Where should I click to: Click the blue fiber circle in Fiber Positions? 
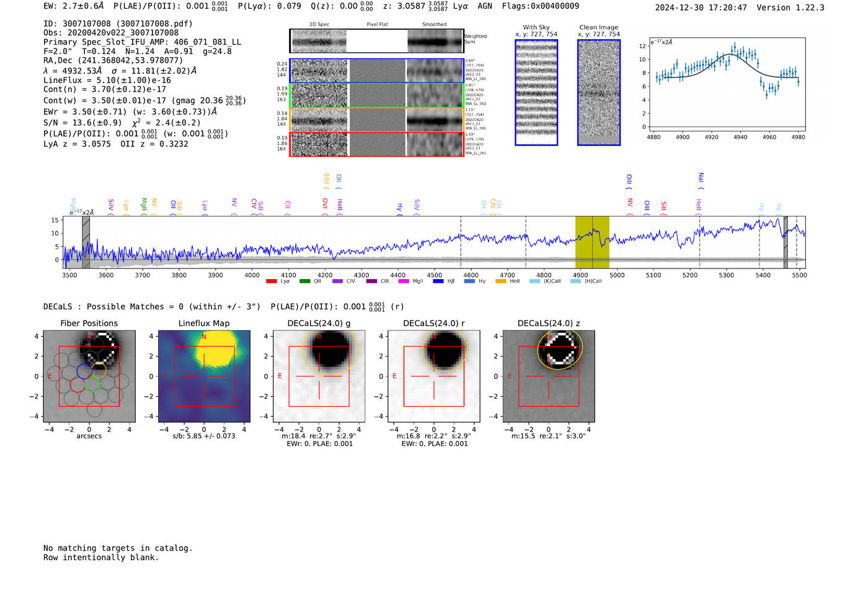click(x=84, y=371)
